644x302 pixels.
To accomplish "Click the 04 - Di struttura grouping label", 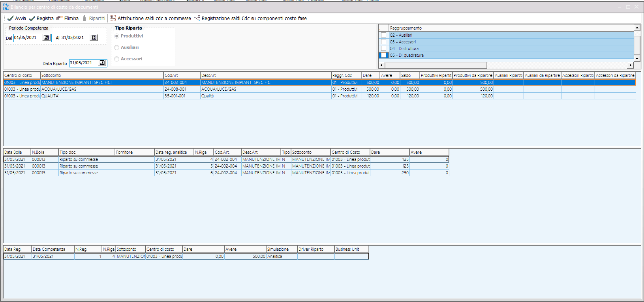I will point(404,48).
